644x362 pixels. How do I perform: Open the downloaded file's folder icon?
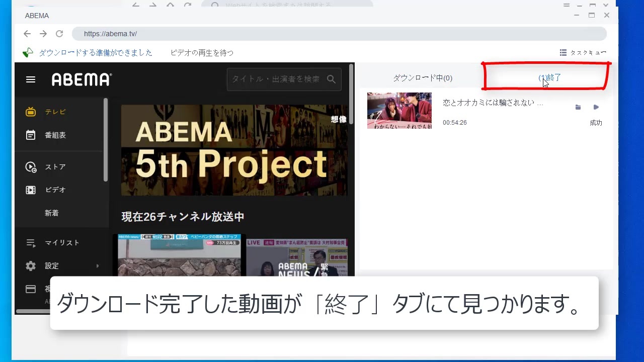578,107
